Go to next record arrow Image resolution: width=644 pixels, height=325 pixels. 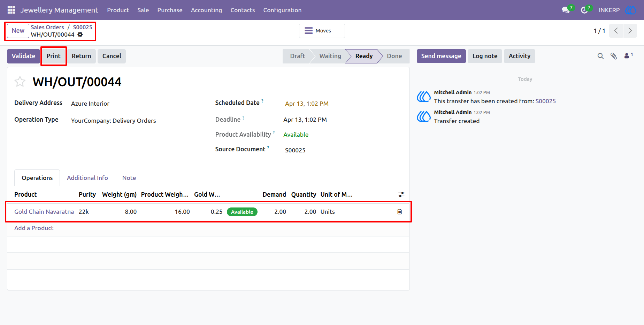click(630, 31)
